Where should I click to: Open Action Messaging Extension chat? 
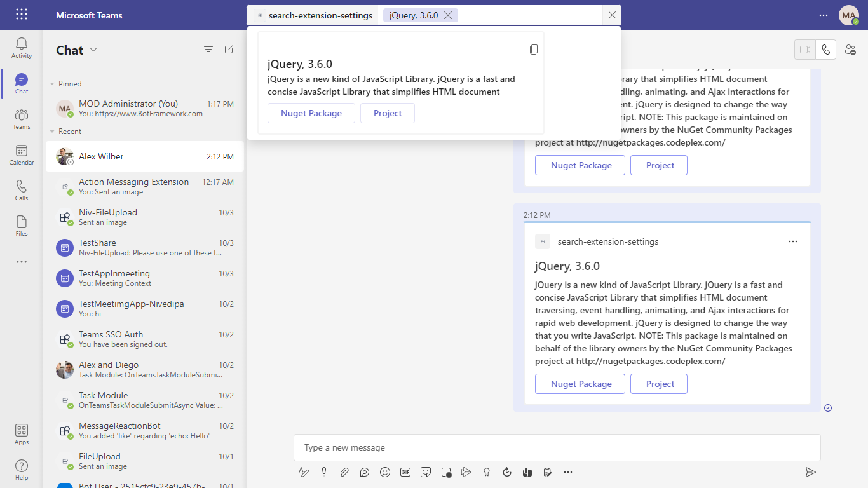click(x=145, y=187)
